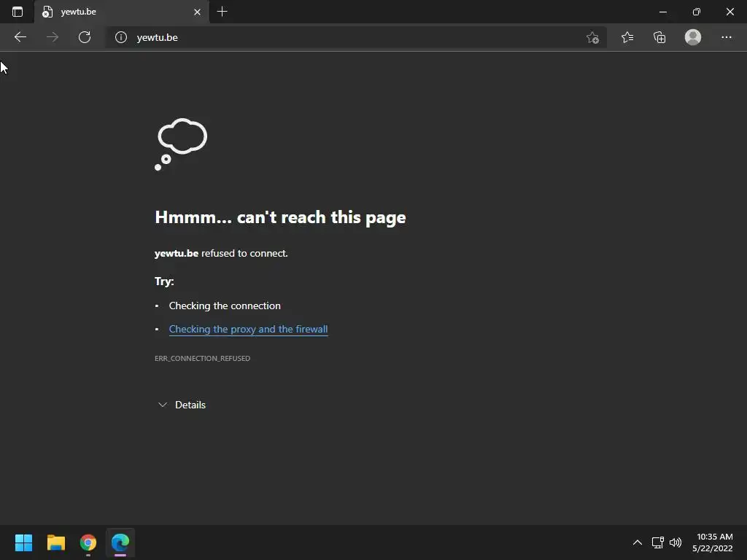Click Microsoft Edge taskbar icon
The height and width of the screenshot is (560, 747).
click(120, 542)
